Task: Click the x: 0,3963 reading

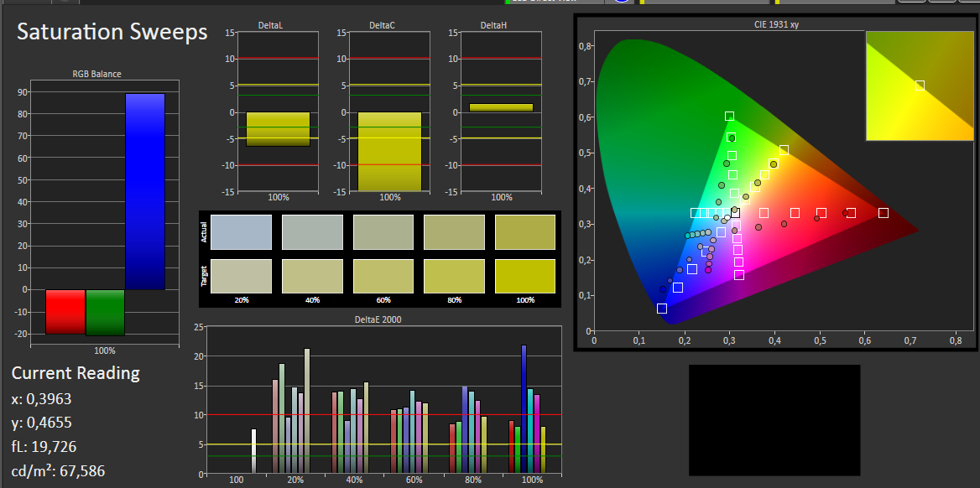Action: point(41,399)
